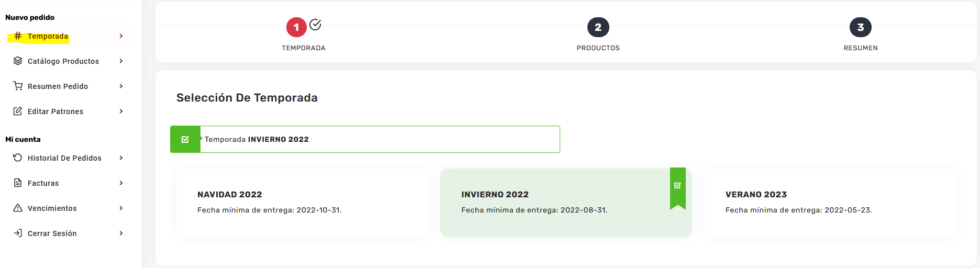The width and height of the screenshot is (980, 268).
Task: Click the pencil icon for Editar Patrones
Action: 18,111
